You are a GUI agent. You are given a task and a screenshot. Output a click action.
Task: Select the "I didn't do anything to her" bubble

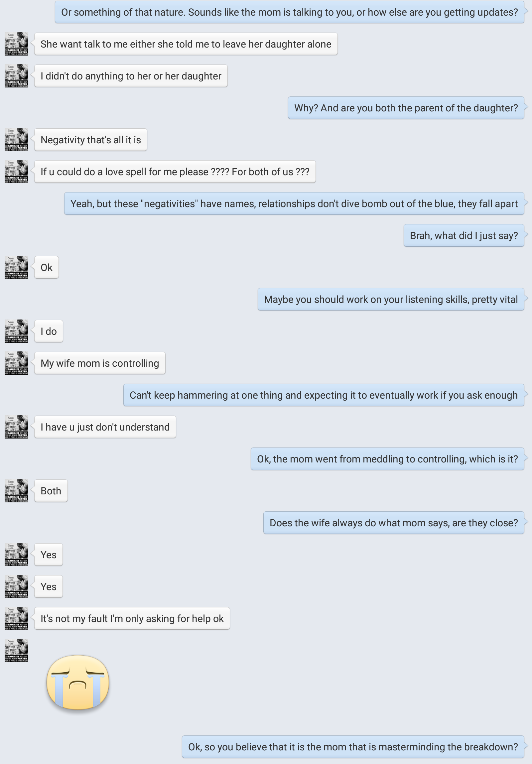coord(131,76)
